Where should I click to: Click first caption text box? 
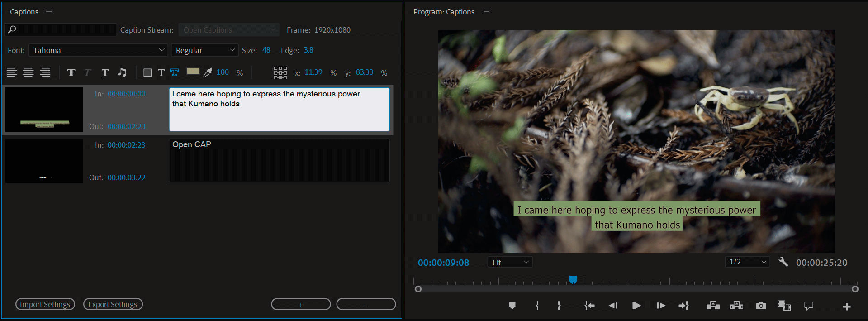click(279, 110)
